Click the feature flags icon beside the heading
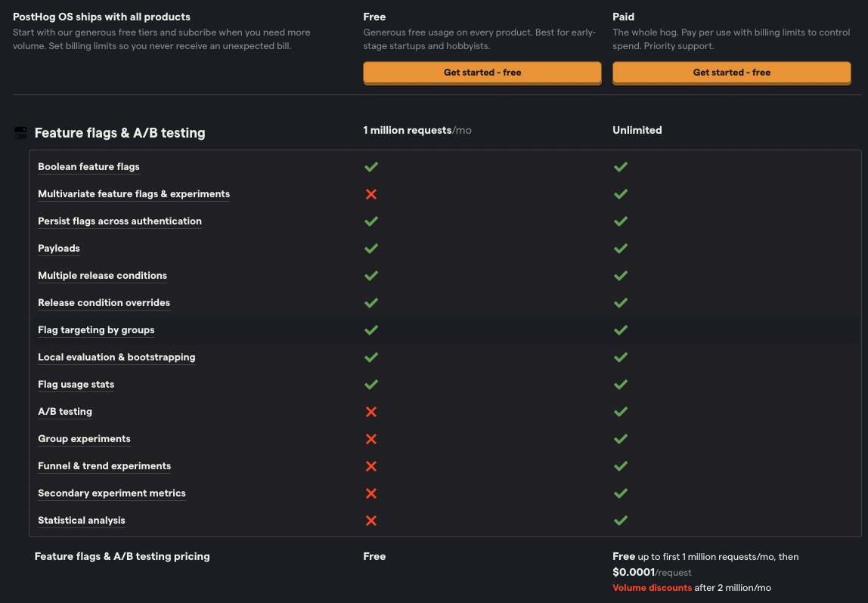The width and height of the screenshot is (868, 603). tap(20, 132)
